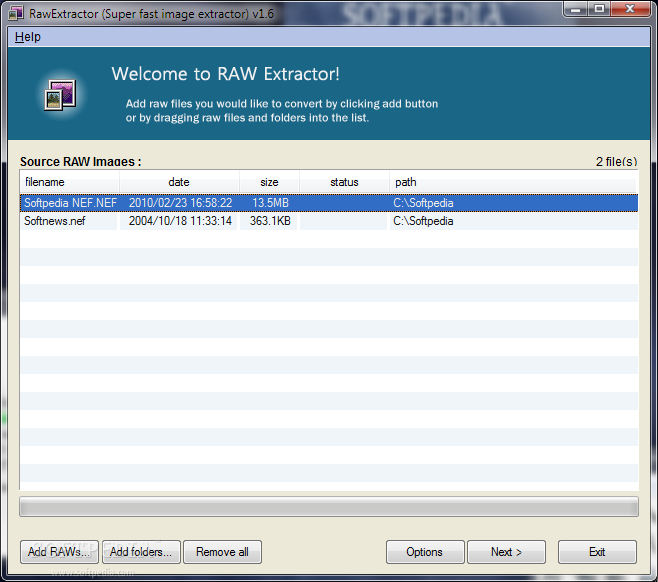Click the Exit button
Viewport: 658px width, 582px height.
click(x=597, y=552)
